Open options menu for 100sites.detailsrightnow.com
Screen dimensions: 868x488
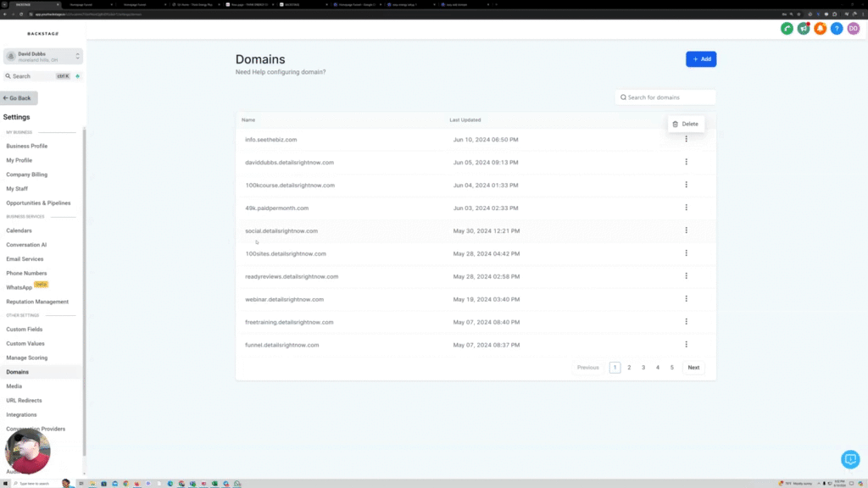[x=686, y=252]
